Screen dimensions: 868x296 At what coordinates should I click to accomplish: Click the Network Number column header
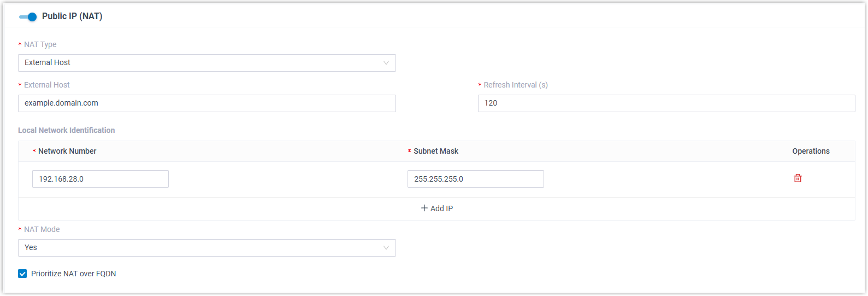tap(67, 151)
